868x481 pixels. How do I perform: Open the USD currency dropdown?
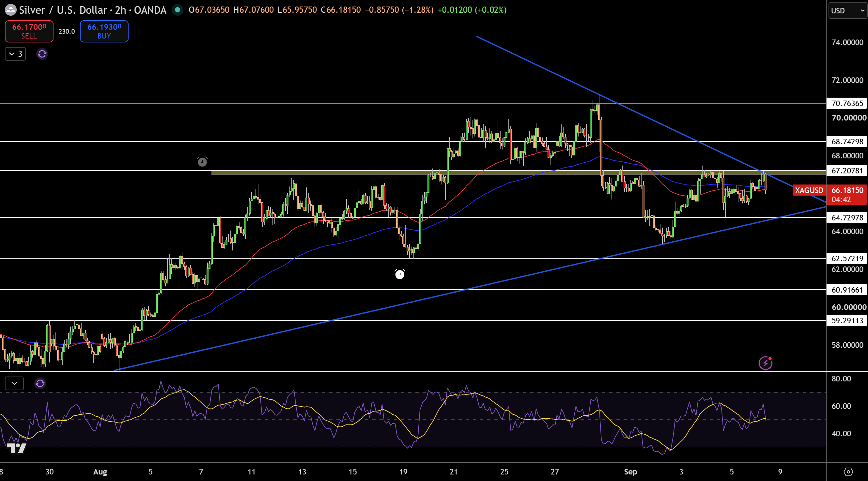pyautogui.click(x=848, y=10)
